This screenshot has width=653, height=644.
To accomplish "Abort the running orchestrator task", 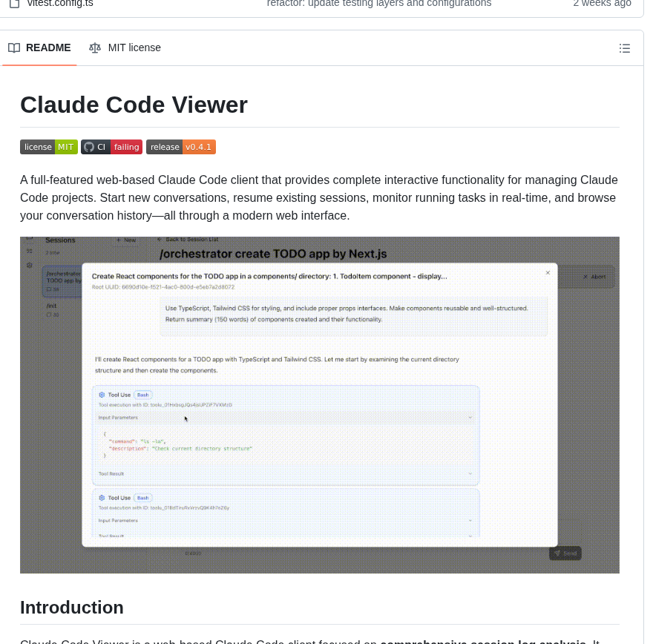I will 594,277.
